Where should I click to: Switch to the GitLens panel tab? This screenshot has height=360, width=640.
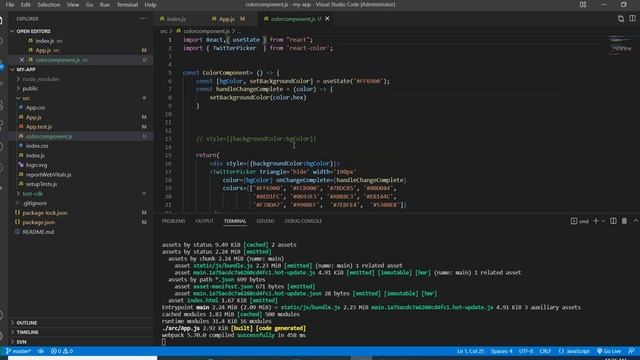[265, 221]
